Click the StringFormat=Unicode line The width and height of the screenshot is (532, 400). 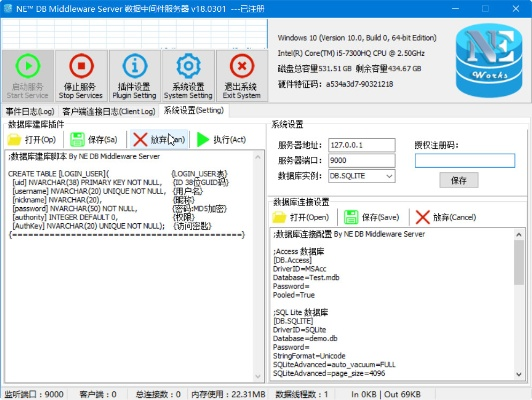[x=309, y=356]
